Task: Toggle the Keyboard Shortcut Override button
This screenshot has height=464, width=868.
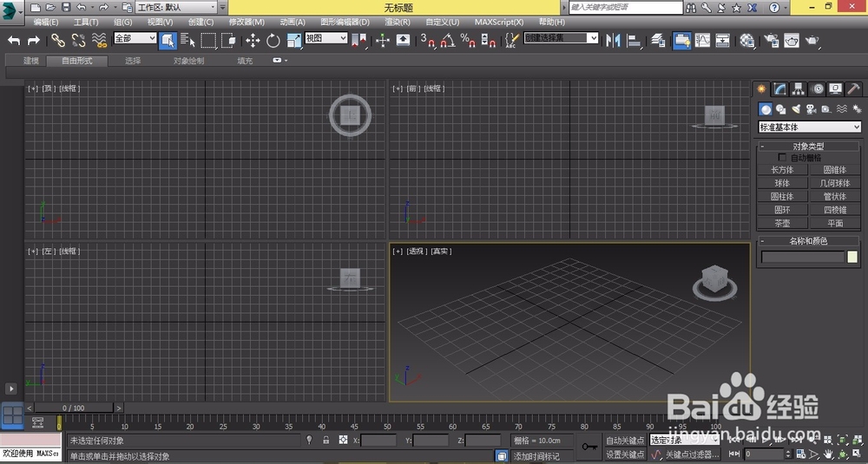Action: pyautogui.click(x=404, y=40)
